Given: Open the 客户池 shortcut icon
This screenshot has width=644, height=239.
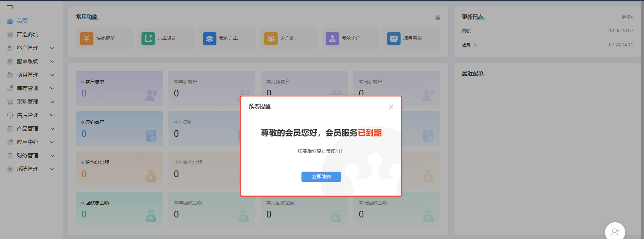Looking at the screenshot, I should [271, 39].
